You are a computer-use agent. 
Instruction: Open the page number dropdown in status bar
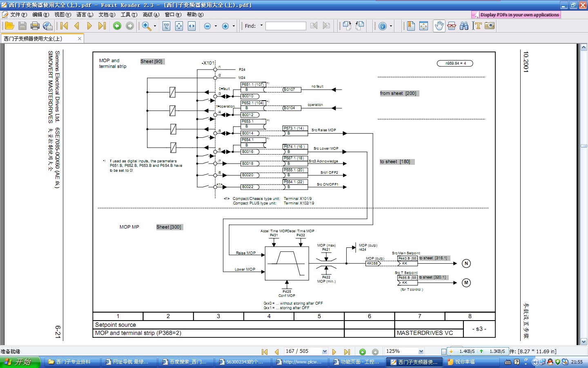(324, 352)
